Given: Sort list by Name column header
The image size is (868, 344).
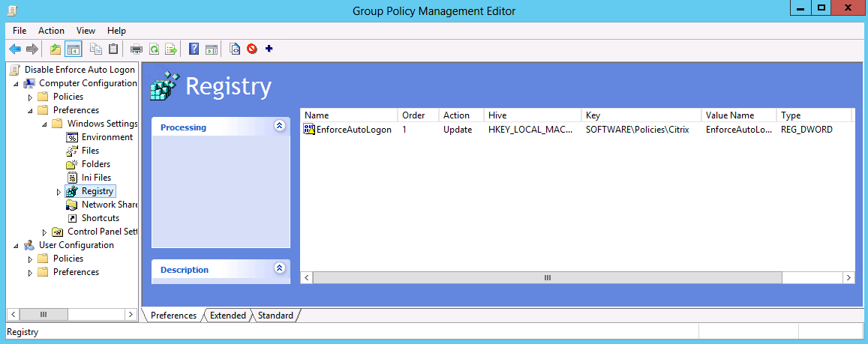Looking at the screenshot, I should pyautogui.click(x=349, y=115).
